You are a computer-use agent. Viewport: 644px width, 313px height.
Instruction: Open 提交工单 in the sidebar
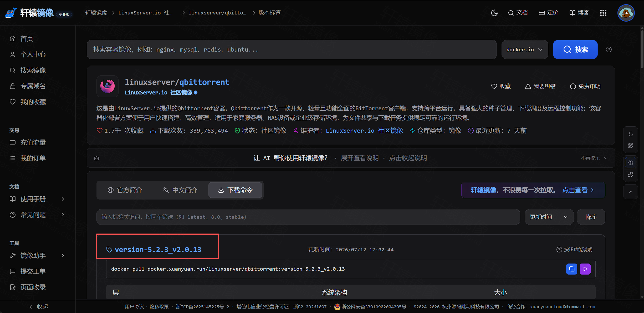(x=28, y=271)
